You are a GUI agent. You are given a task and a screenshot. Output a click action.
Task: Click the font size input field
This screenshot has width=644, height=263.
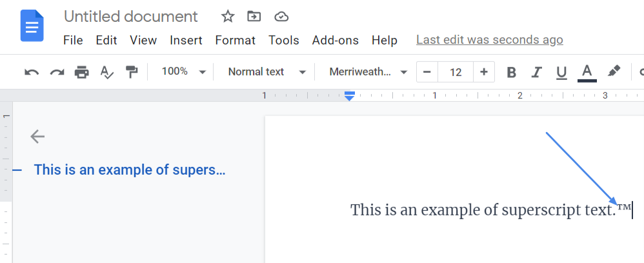coord(456,72)
